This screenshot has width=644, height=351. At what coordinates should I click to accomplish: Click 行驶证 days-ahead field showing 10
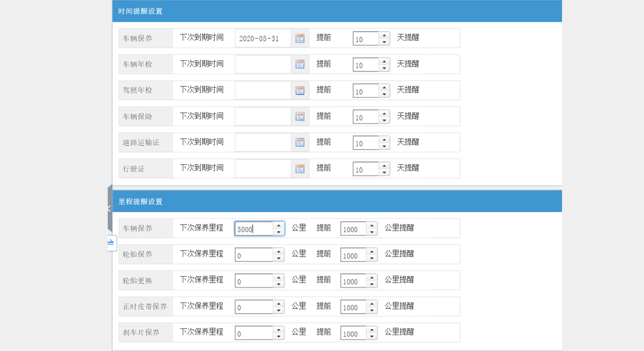[365, 168]
